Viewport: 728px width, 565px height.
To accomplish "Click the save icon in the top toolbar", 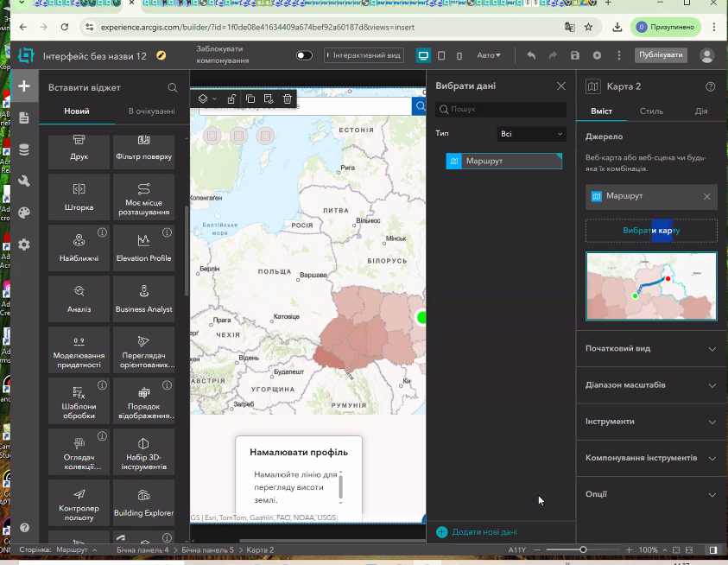I will pyautogui.click(x=575, y=55).
